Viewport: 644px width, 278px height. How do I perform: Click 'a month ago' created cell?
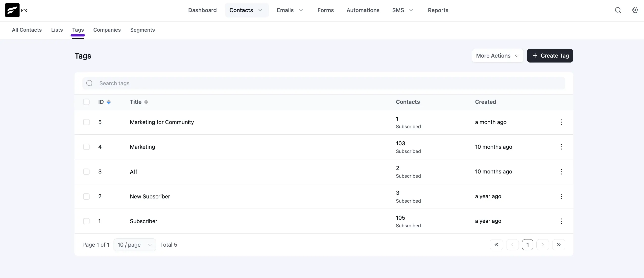(x=491, y=122)
